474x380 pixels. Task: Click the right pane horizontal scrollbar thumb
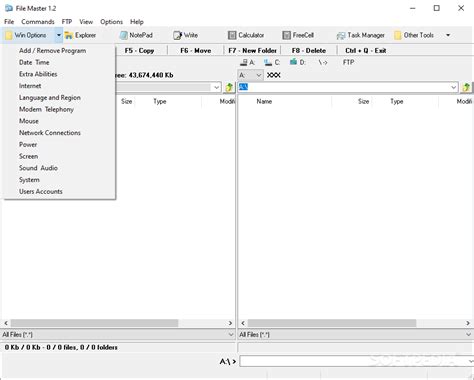tap(332, 323)
